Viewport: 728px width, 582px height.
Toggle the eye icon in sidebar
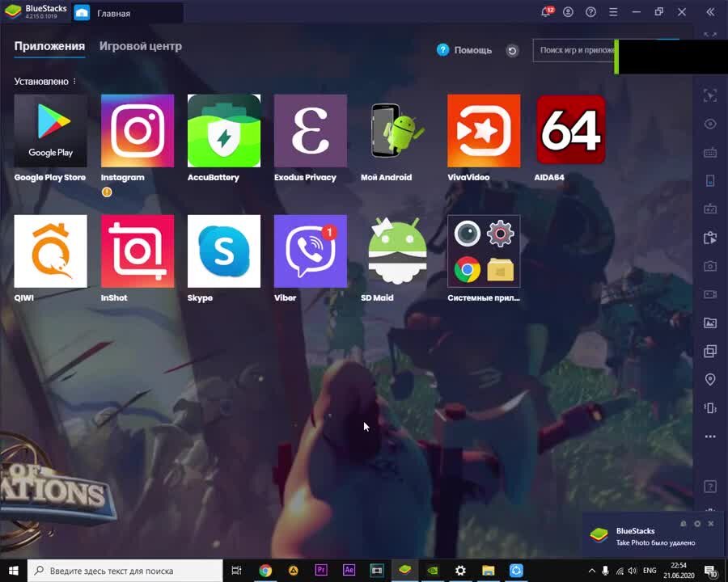pyautogui.click(x=710, y=124)
